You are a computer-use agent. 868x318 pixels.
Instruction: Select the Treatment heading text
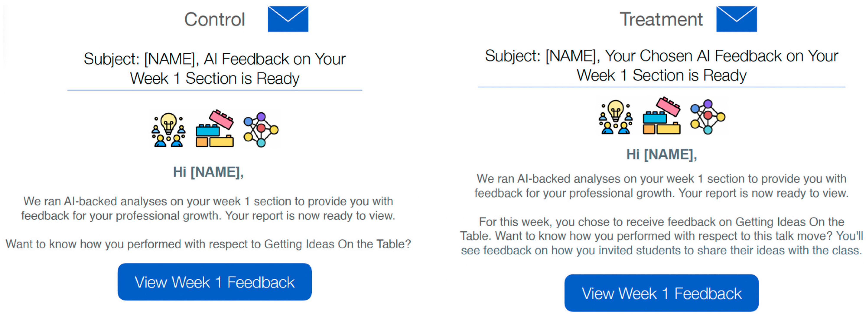(x=661, y=20)
